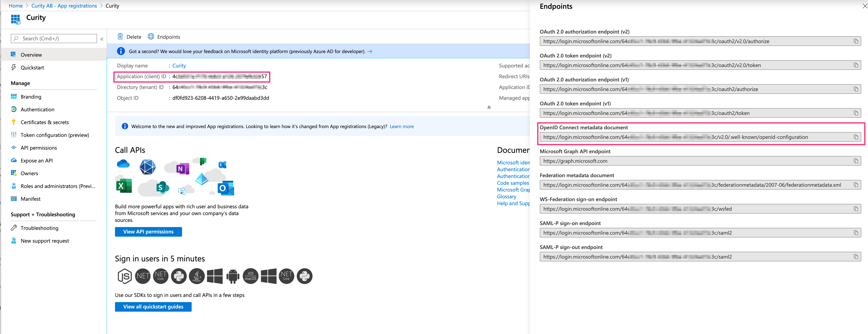Copy the OpenID Connect metadata document URL

(x=856, y=137)
